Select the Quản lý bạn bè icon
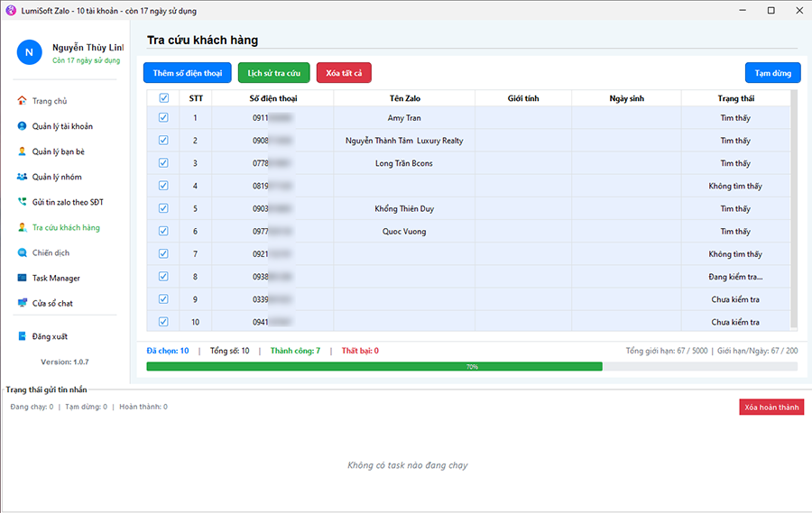812x513 pixels. [22, 151]
